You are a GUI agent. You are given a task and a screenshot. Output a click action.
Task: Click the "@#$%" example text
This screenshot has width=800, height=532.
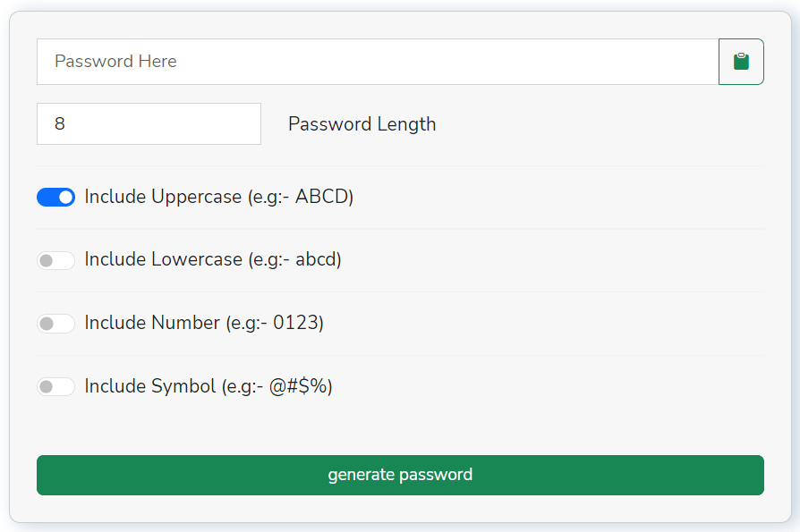point(303,386)
